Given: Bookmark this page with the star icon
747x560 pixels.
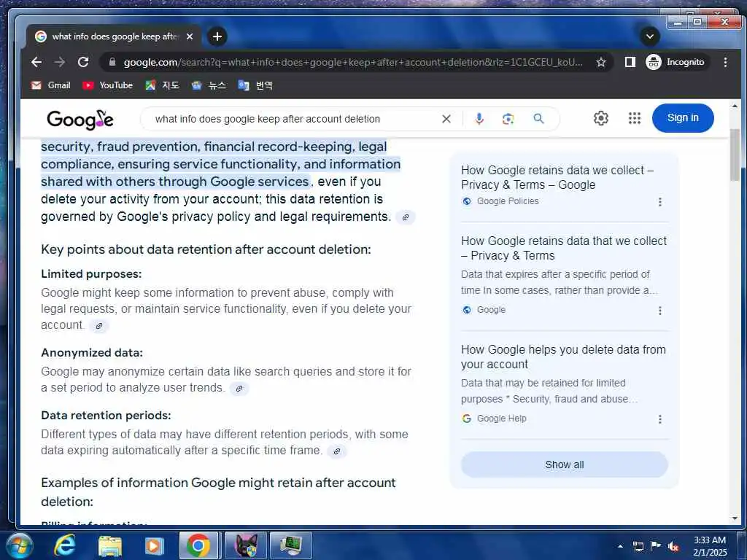Looking at the screenshot, I should coord(601,62).
